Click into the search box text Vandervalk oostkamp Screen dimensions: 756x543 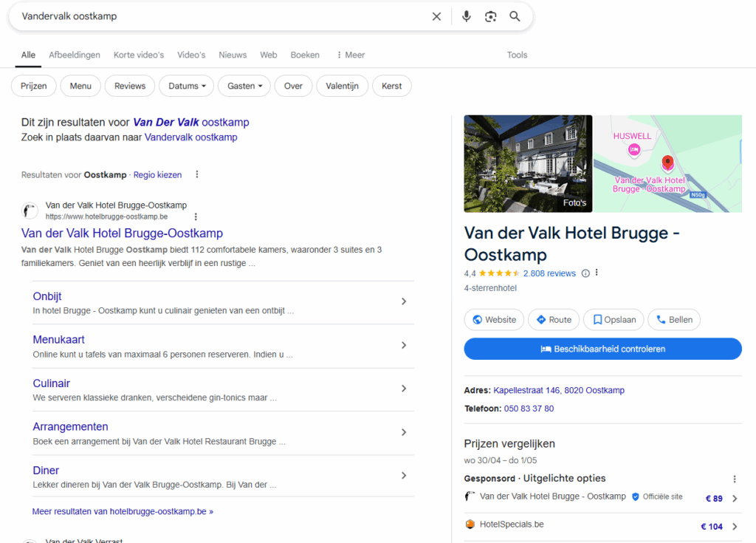coord(69,16)
